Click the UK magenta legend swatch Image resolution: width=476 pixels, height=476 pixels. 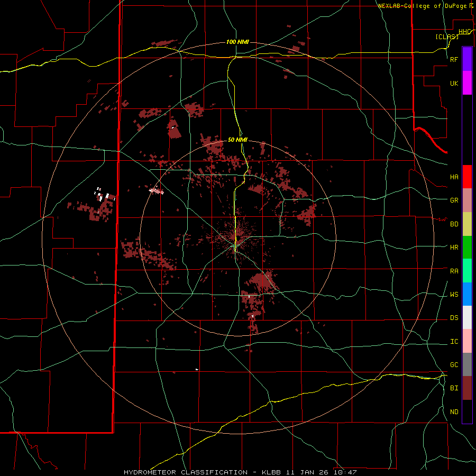(467, 83)
